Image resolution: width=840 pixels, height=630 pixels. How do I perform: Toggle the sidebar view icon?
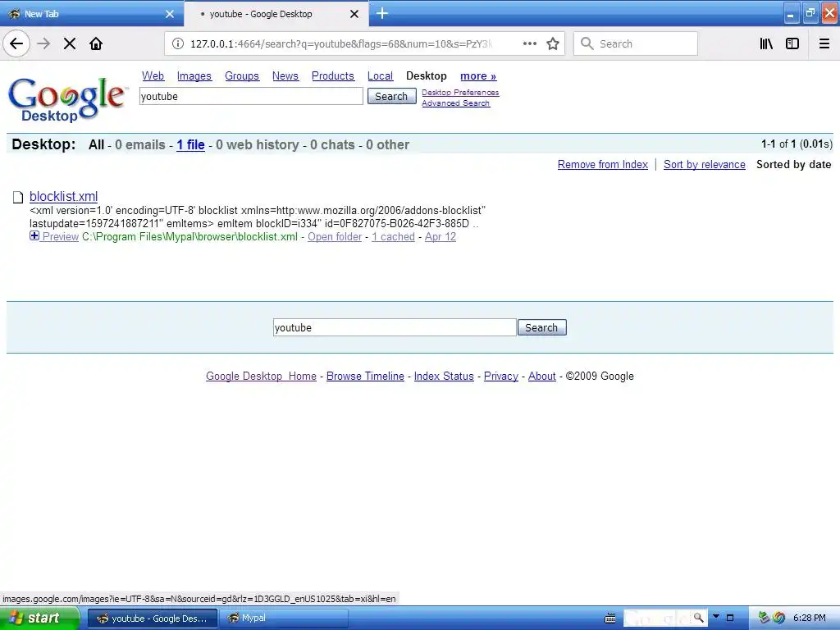792,43
